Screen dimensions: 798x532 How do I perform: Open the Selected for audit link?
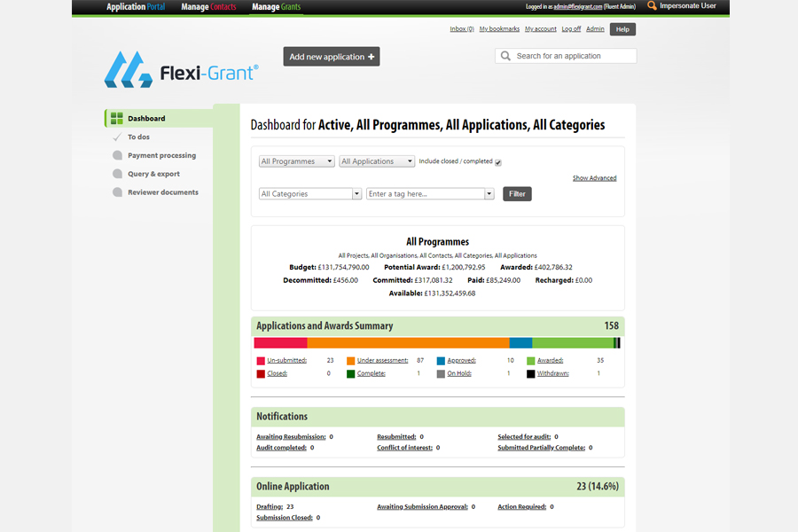pyautogui.click(x=524, y=437)
